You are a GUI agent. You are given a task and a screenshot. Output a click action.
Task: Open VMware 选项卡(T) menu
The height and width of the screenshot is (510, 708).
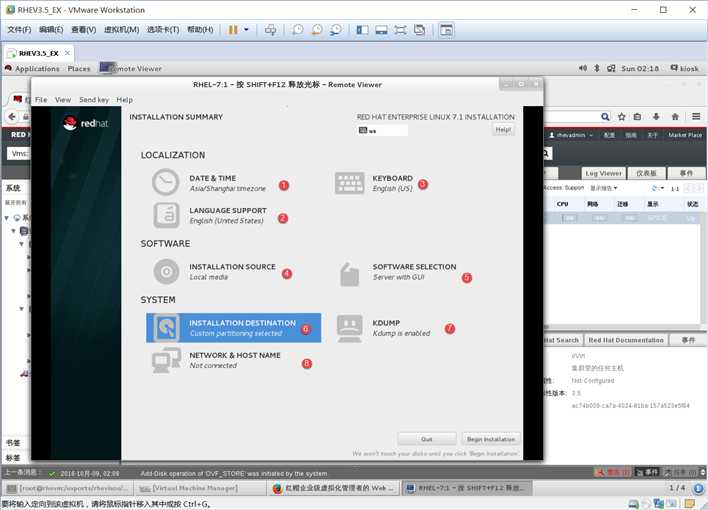point(163,30)
